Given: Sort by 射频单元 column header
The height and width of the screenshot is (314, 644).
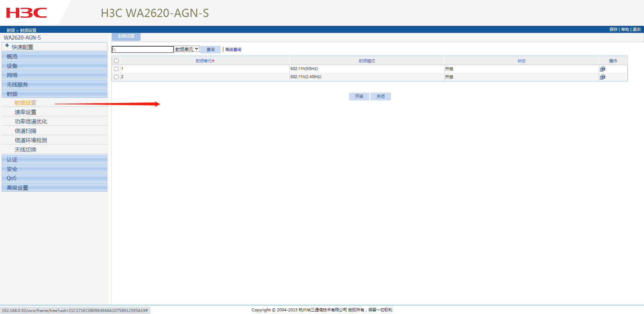Looking at the screenshot, I should 204,61.
